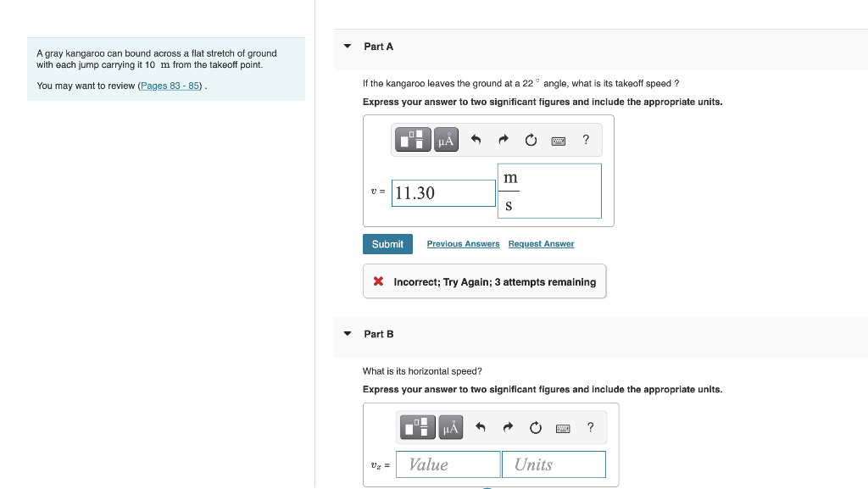Image resolution: width=868 pixels, height=489 pixels.
Task: Reset the Part B answer field
Action: click(x=536, y=428)
